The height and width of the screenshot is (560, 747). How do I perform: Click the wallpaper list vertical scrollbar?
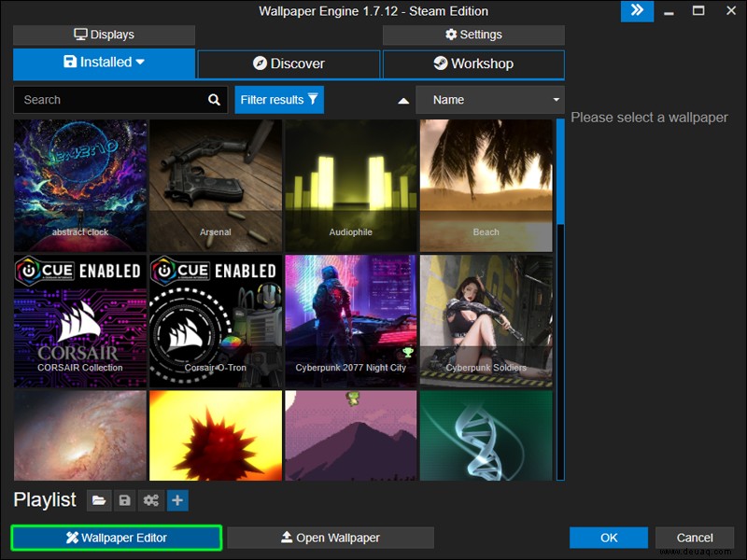[560, 300]
